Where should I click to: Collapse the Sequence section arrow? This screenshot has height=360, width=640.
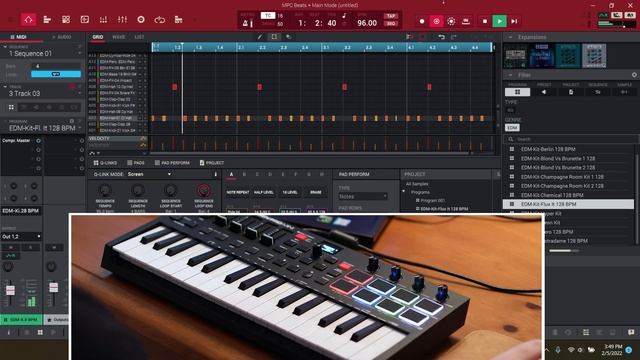coord(5,47)
